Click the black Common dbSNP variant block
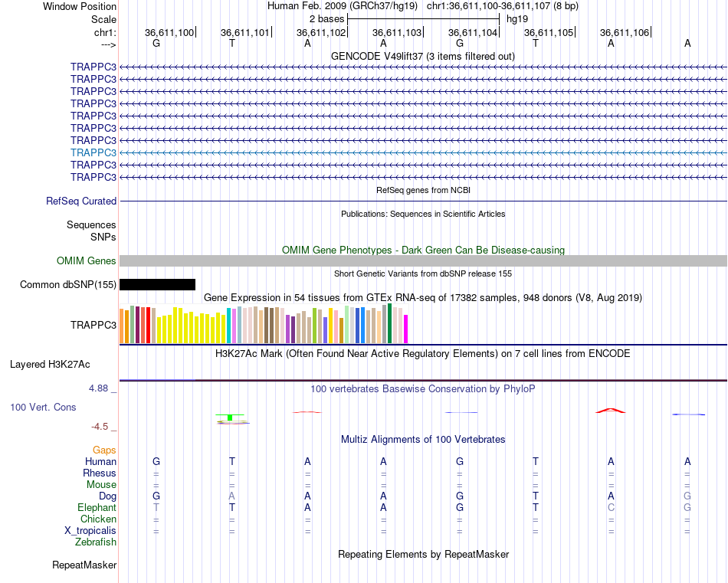This screenshot has width=728, height=583. pos(157,284)
